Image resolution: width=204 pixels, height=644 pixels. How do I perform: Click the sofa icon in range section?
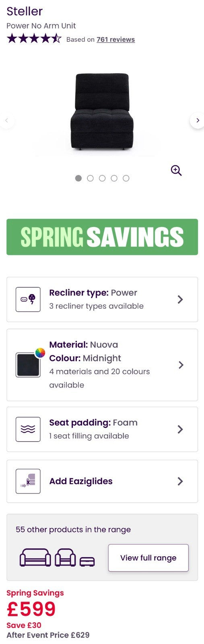[x=35, y=557]
